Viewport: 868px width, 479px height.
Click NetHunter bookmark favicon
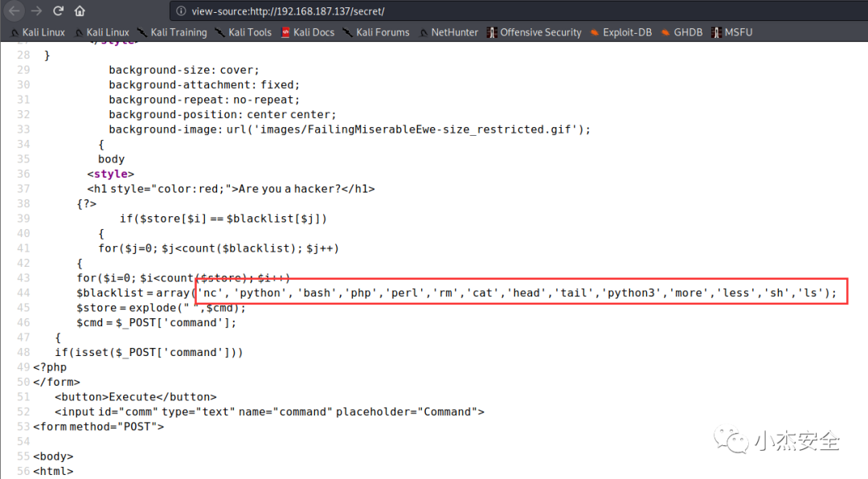[x=424, y=33]
